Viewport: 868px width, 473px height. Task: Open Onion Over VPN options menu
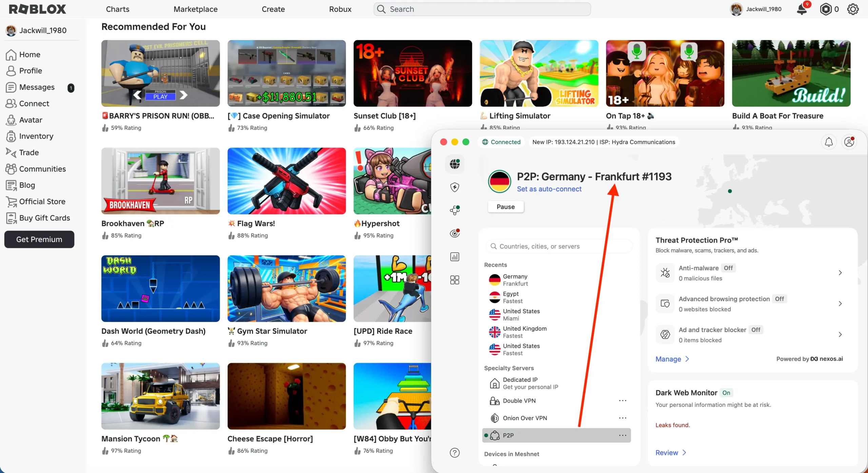coord(623,418)
